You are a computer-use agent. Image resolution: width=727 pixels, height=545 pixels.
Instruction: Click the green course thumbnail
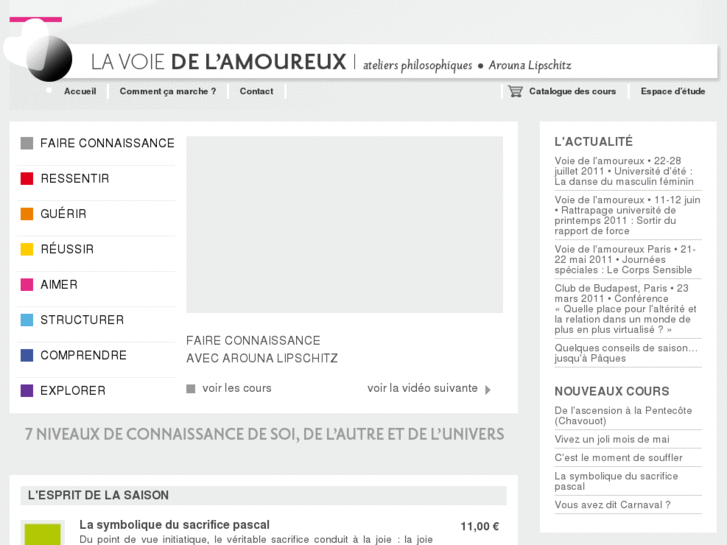43,534
